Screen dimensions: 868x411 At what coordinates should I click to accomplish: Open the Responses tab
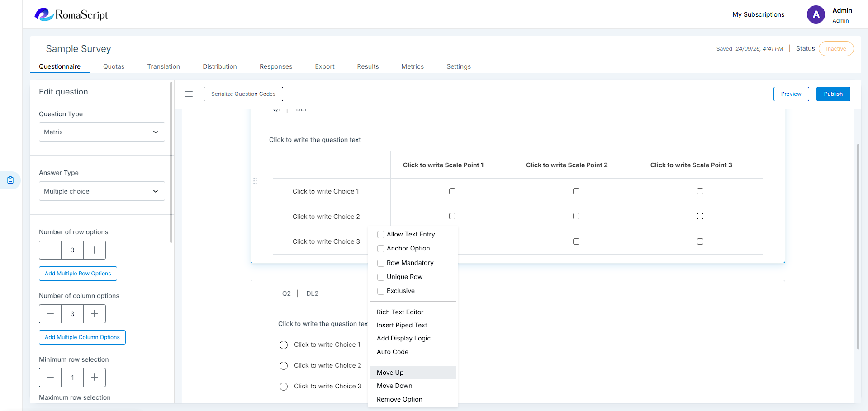point(276,66)
